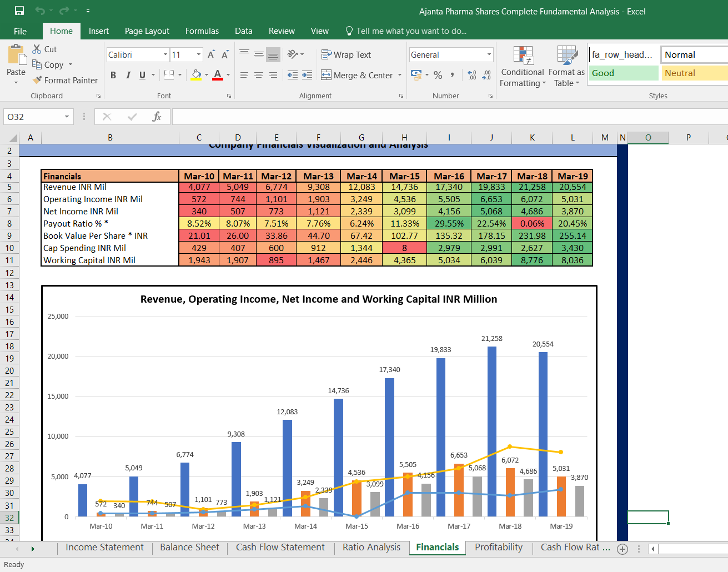Image resolution: width=728 pixels, height=572 pixels.
Task: Click Tell me what you want to do
Action: 405,31
